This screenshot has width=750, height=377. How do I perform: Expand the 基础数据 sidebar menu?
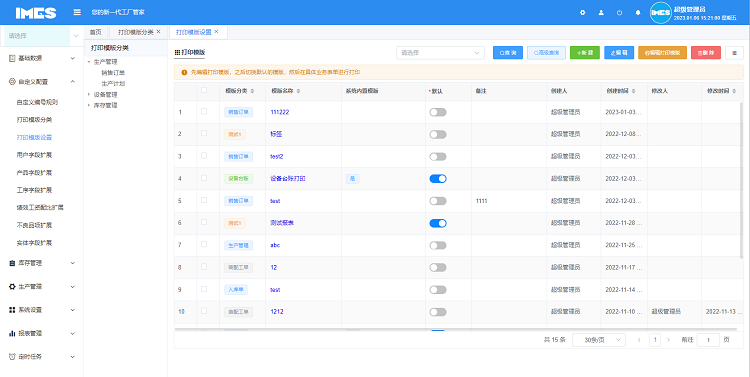pyautogui.click(x=42, y=58)
